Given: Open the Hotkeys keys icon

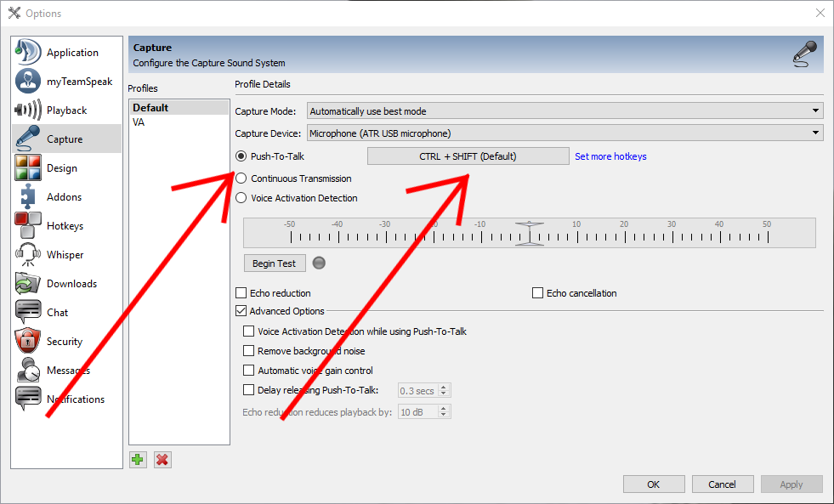Looking at the screenshot, I should coord(28,225).
